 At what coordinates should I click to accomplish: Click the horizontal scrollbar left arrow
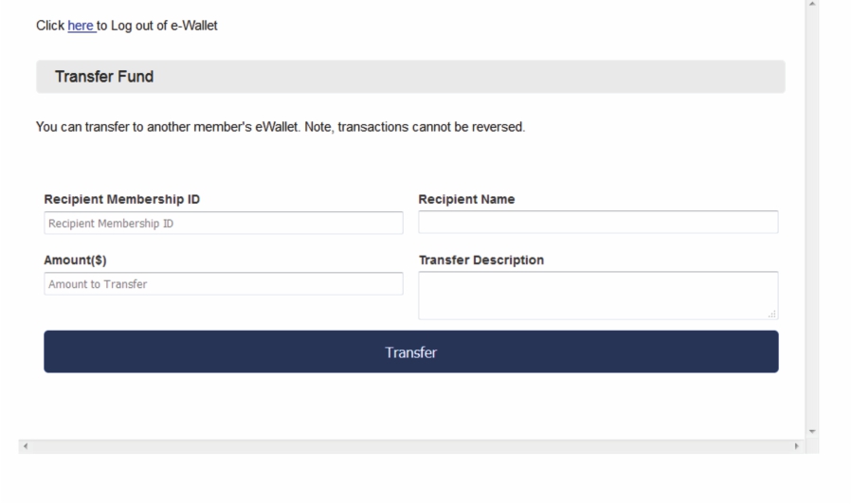pos(25,445)
